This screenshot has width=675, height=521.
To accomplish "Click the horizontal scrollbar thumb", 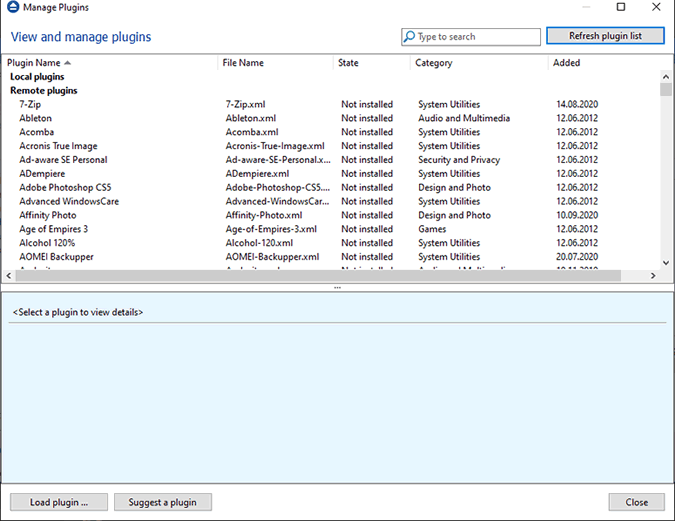I will (318, 276).
